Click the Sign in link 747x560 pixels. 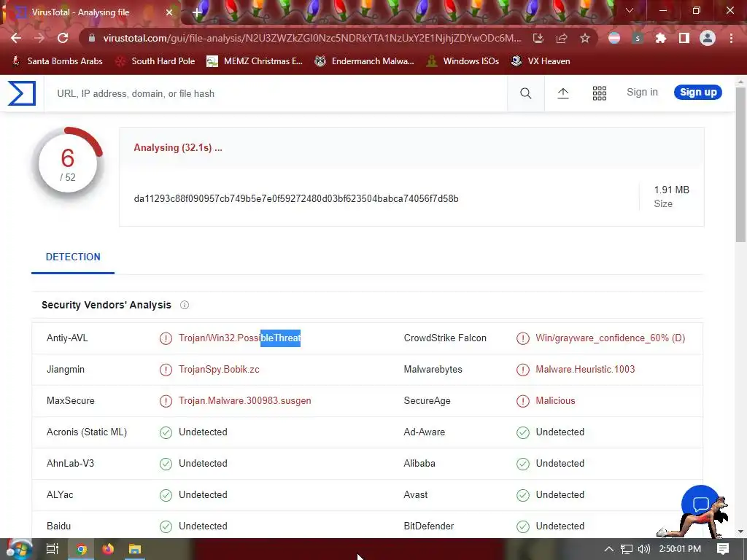point(642,93)
